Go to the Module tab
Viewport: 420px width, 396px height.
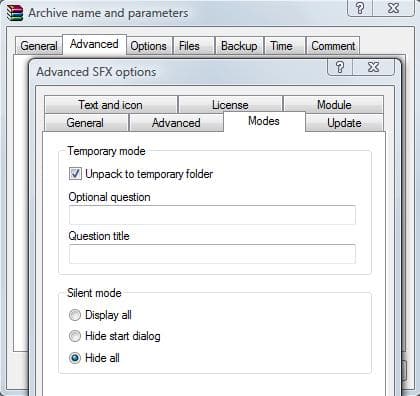pyautogui.click(x=334, y=105)
